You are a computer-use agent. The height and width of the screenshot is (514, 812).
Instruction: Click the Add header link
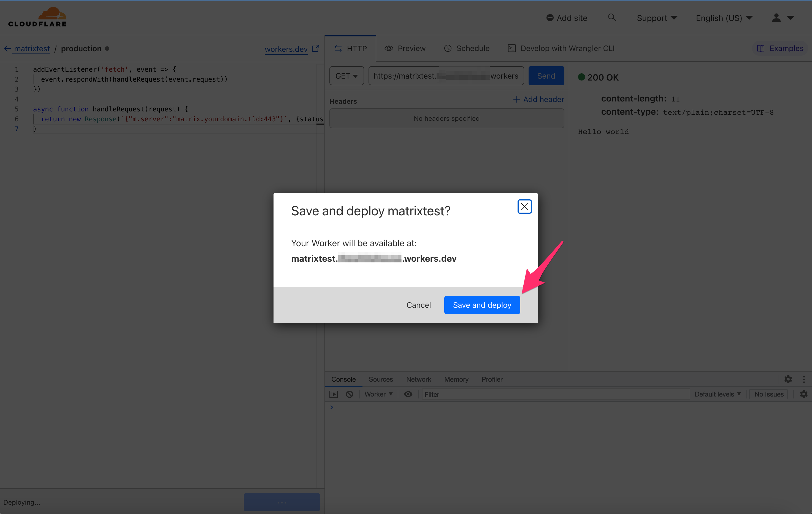[x=538, y=99]
